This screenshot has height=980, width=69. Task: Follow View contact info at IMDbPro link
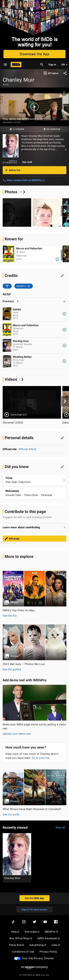[x=24, y=180]
